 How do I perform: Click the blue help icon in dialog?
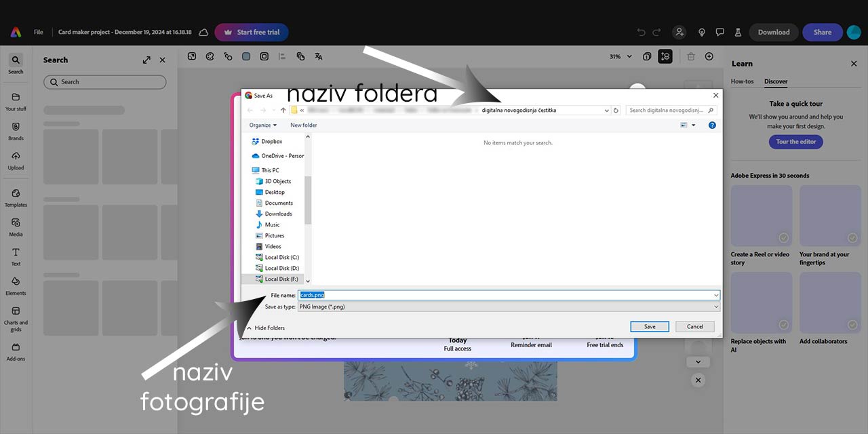point(712,125)
